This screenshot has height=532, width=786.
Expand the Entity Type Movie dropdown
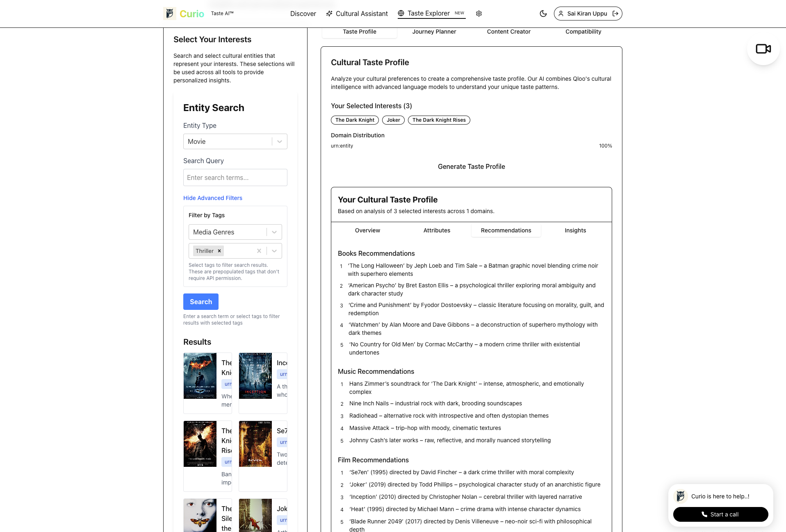pos(235,141)
